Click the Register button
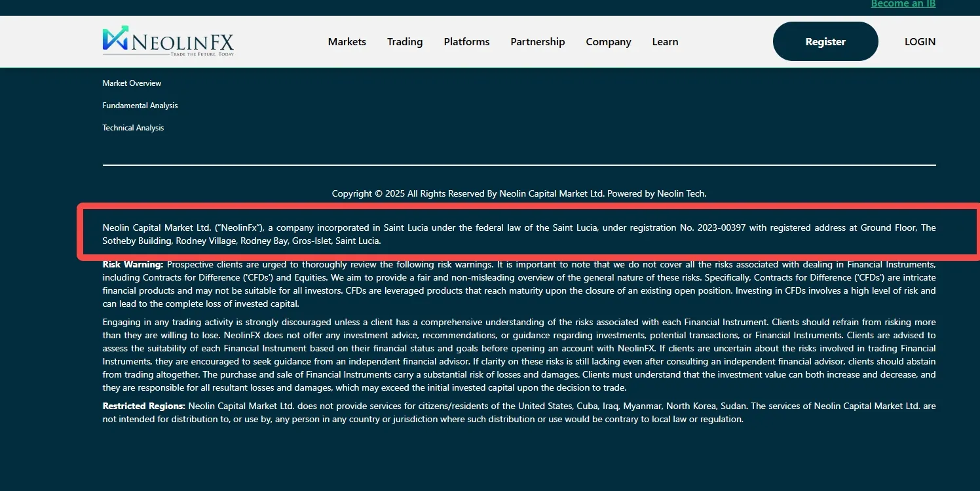Screen dimensions: 980x491 tap(825, 41)
